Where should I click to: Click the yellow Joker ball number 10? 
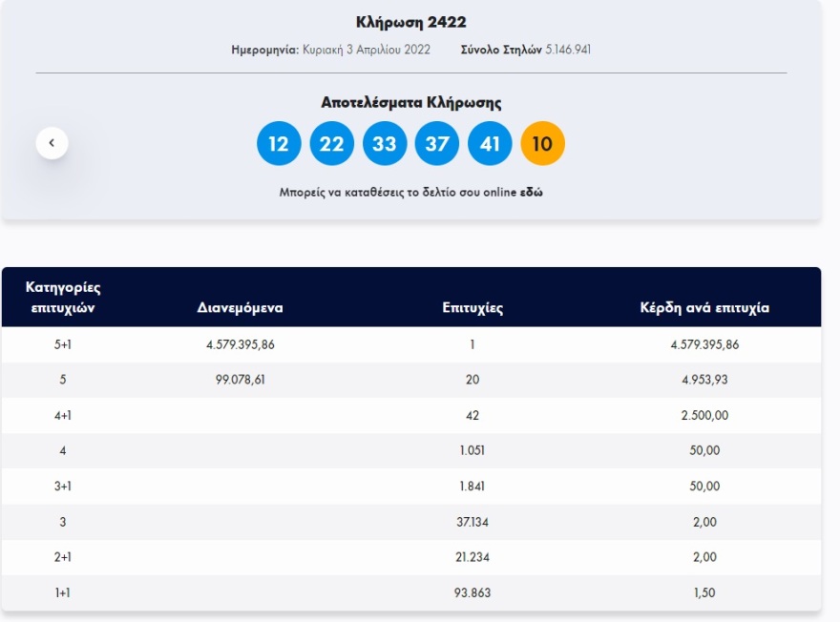coord(542,144)
